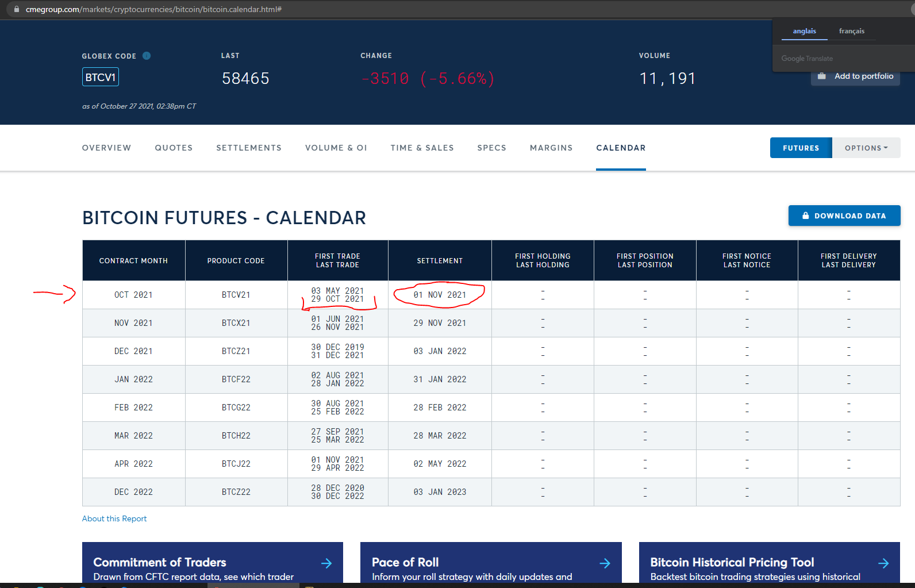The width and height of the screenshot is (915, 588).
Task: Click the MAR 2022 contract month cell
Action: (x=133, y=436)
